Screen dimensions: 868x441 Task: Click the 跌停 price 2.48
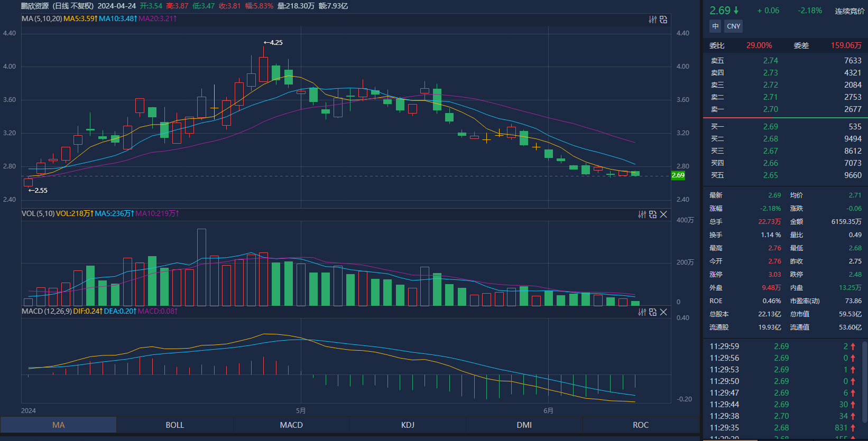point(855,275)
